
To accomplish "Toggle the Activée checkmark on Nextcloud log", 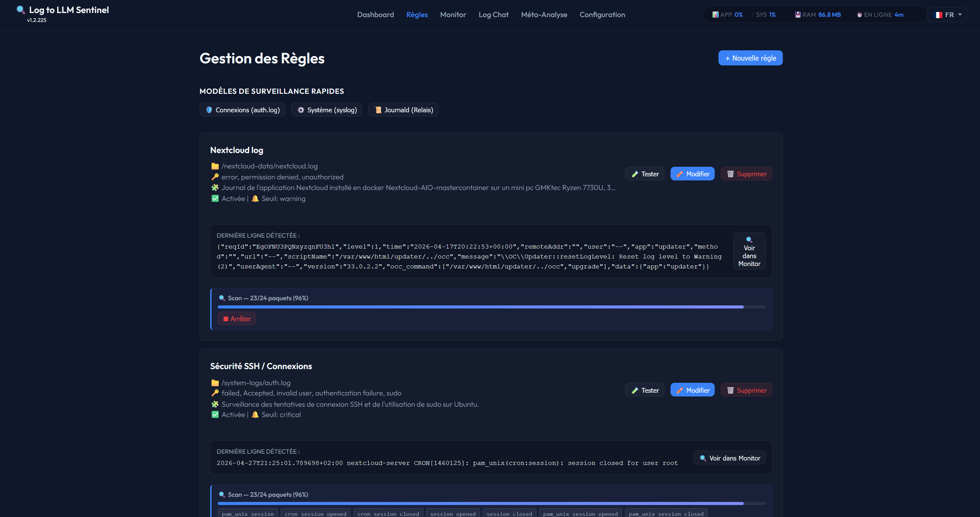I will (215, 199).
